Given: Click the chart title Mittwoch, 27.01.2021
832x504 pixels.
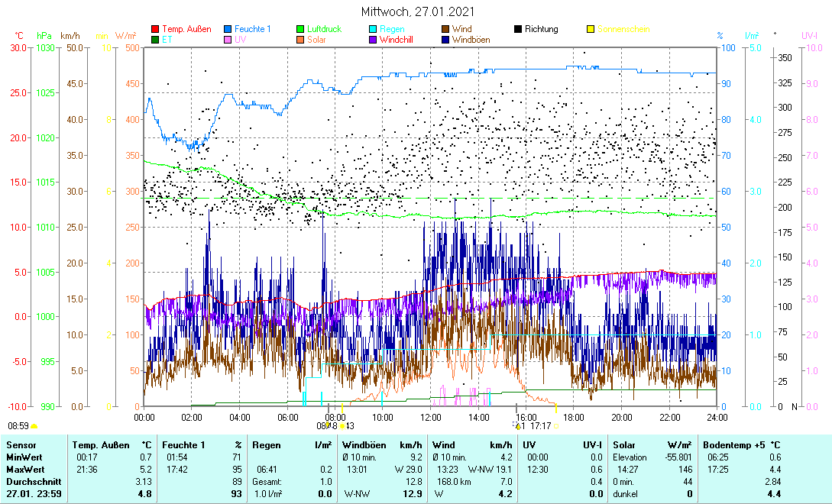Looking at the screenshot, I should tap(417, 12).
